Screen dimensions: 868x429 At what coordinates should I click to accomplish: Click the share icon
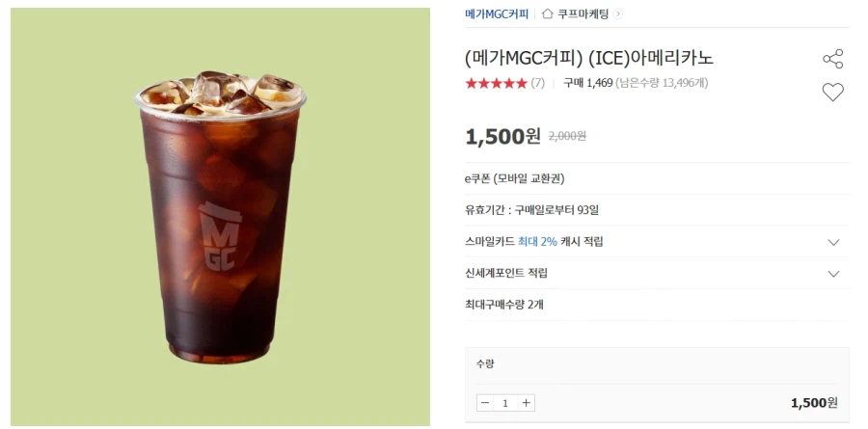tap(832, 59)
